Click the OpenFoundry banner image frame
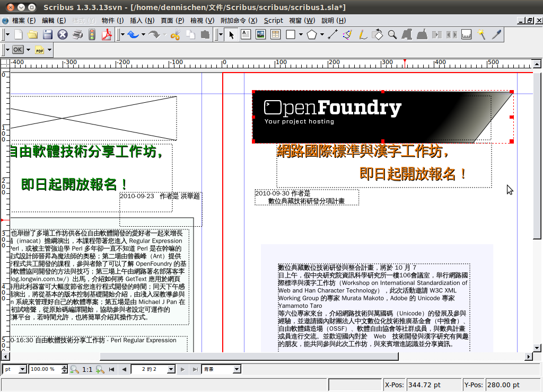543x392 pixels. coord(383,117)
